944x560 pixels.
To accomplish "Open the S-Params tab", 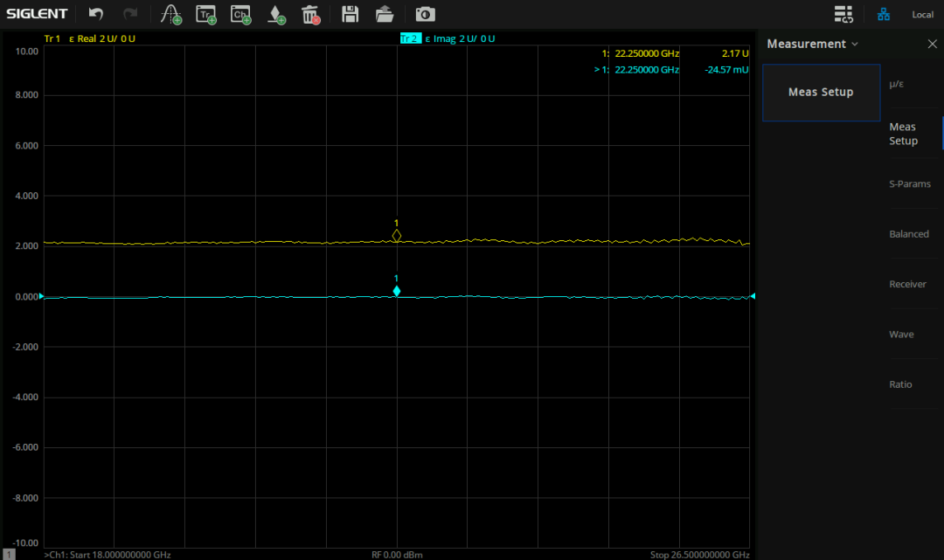I will pyautogui.click(x=909, y=184).
